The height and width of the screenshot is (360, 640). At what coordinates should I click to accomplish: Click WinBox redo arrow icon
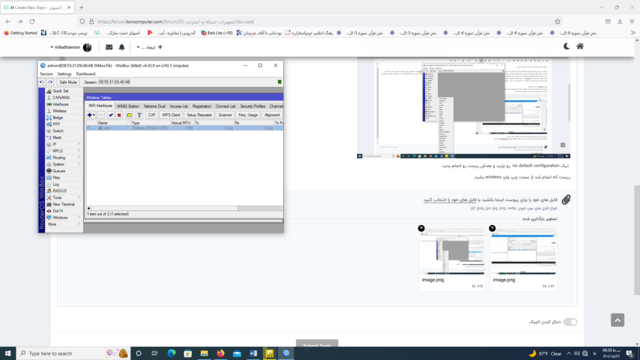click(50, 82)
